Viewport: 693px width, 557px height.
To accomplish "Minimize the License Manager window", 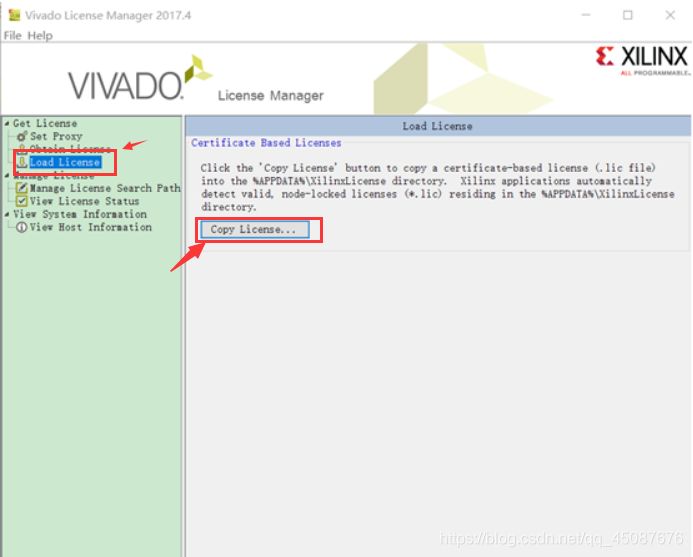I will [x=586, y=15].
